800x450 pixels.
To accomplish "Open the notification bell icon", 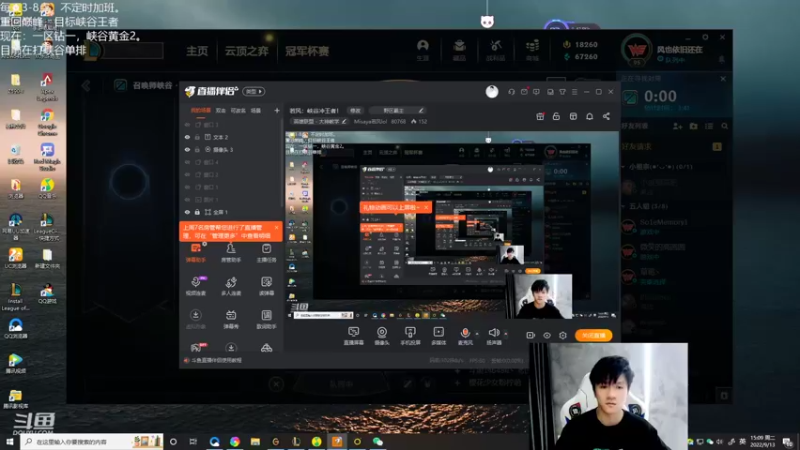I will pos(589,116).
